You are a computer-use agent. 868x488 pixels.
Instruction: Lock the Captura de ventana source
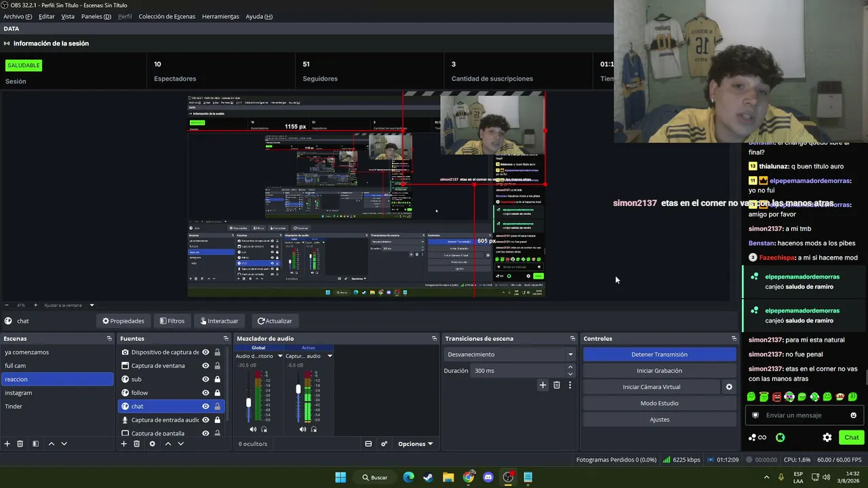pyautogui.click(x=217, y=366)
